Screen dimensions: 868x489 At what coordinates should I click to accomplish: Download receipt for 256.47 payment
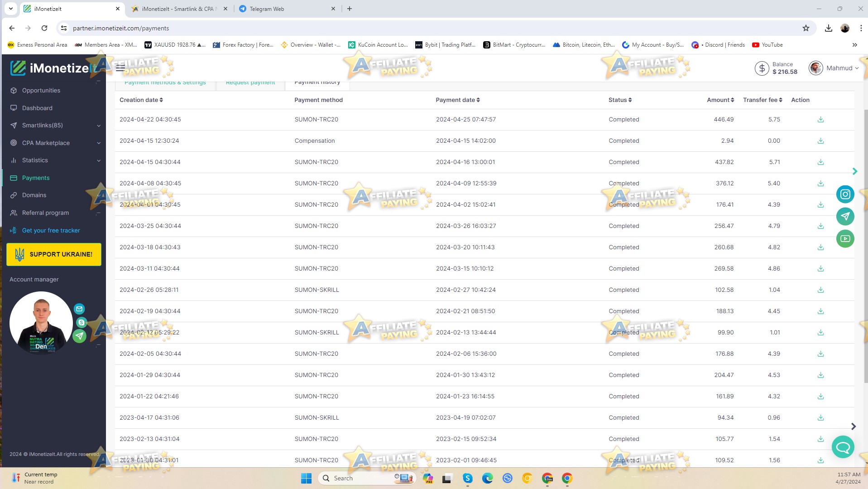tap(820, 226)
